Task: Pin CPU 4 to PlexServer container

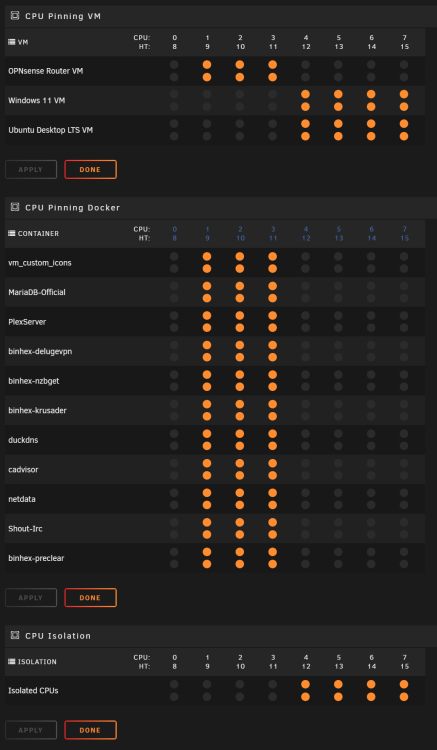Action: (x=306, y=316)
